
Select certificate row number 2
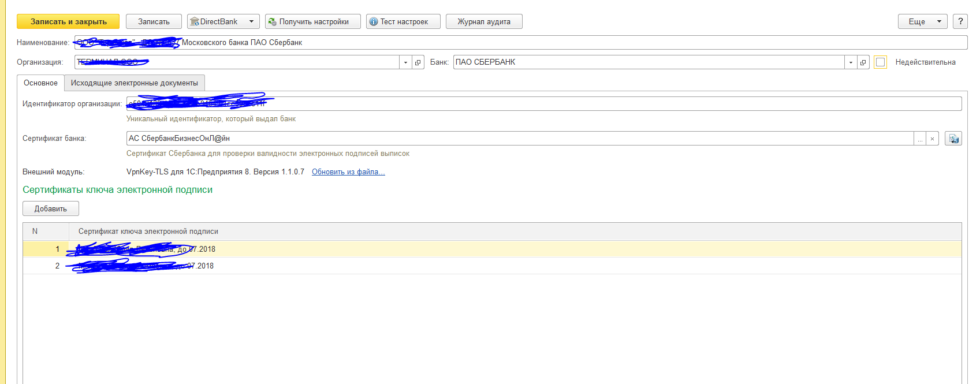click(x=492, y=266)
